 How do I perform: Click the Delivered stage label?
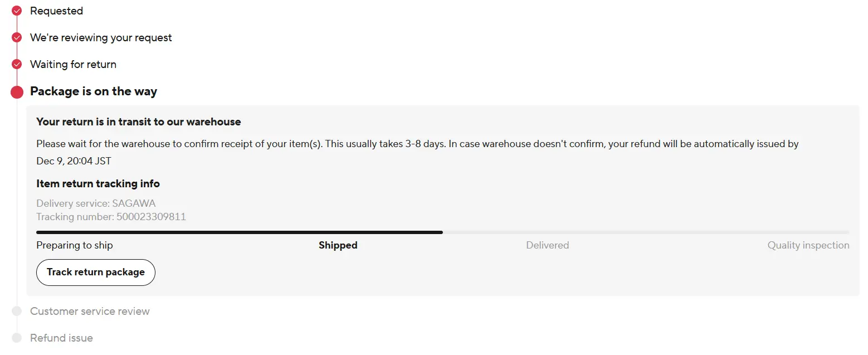547,245
